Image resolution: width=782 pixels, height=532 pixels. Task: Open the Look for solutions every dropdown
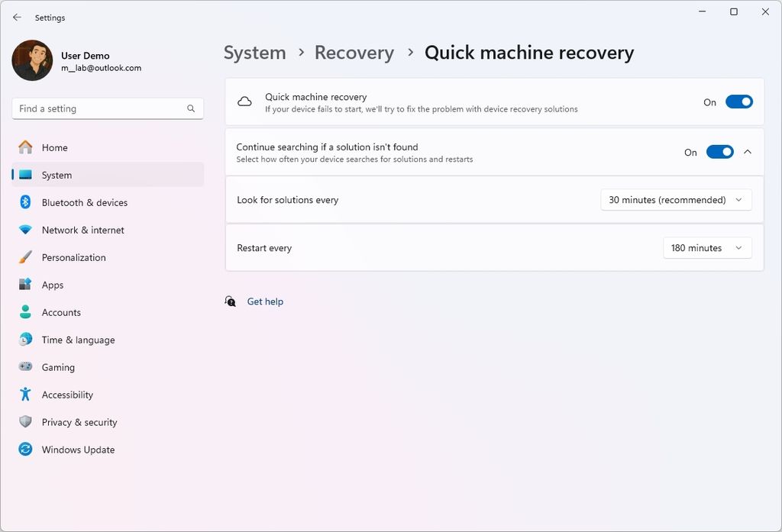(675, 199)
